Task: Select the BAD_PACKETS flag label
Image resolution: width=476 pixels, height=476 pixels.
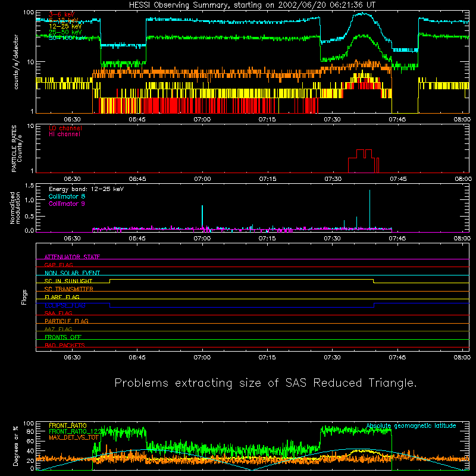Action: [65, 345]
